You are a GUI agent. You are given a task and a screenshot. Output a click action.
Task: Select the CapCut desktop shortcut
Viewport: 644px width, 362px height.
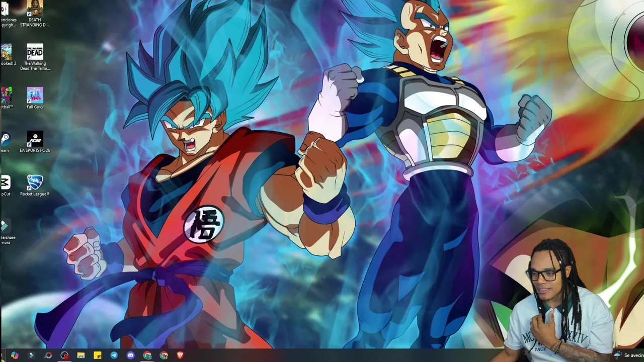pos(5,185)
